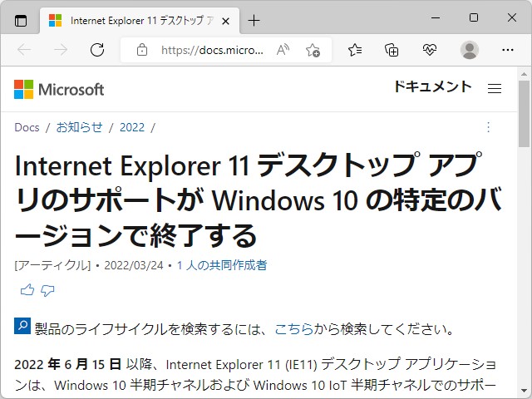Click the thumbs down feedback icon
The height and width of the screenshot is (399, 532).
click(47, 290)
